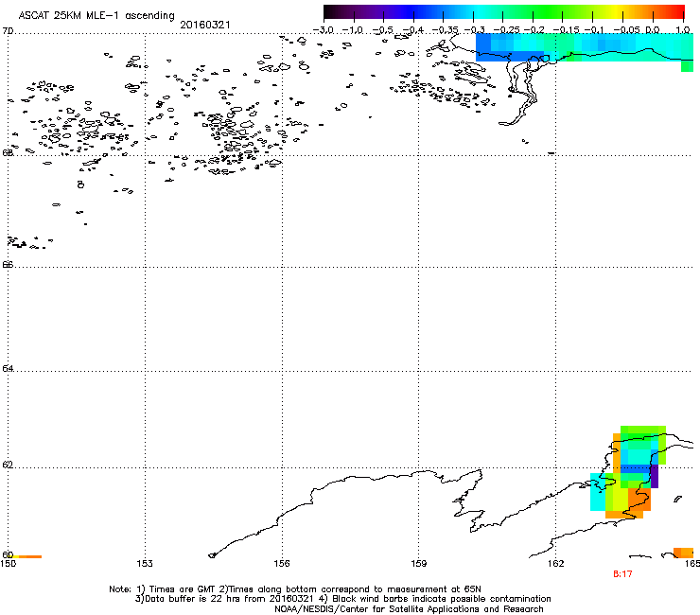Click the 'ASCAT 25KM MLE-1 ascending' title
The width and height of the screenshot is (700, 615).
click(96, 16)
